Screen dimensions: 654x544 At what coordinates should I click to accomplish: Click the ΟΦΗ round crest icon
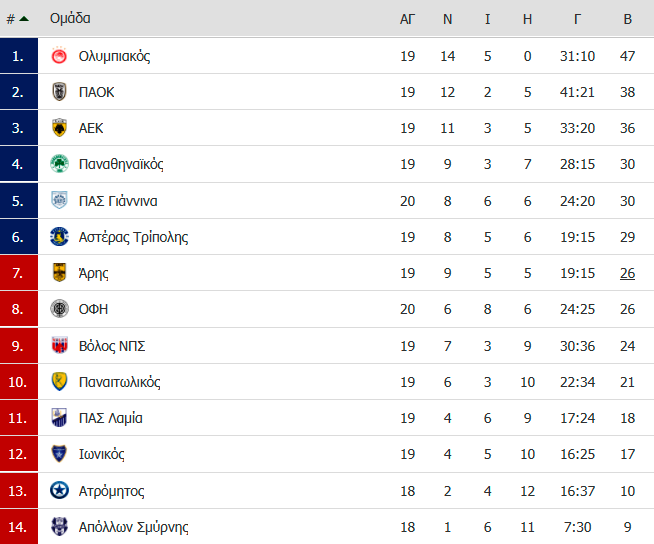click(59, 309)
